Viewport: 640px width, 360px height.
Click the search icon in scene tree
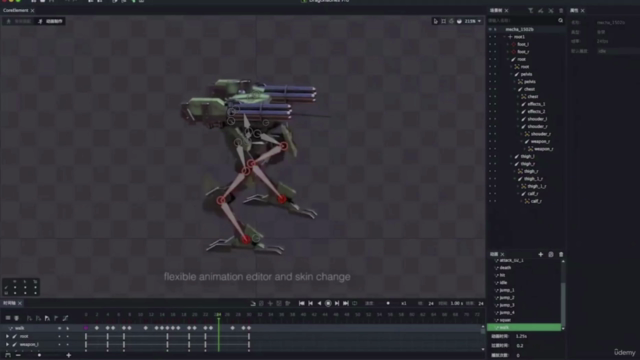(560, 20)
